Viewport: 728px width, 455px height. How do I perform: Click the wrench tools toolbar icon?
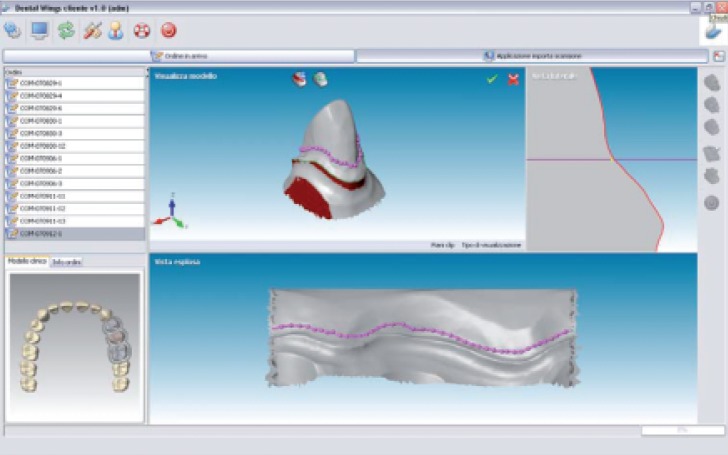pyautogui.click(x=92, y=30)
